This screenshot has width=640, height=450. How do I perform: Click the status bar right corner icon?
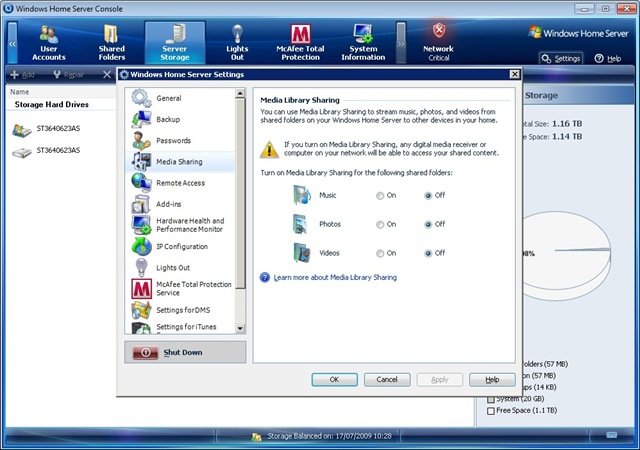(611, 435)
